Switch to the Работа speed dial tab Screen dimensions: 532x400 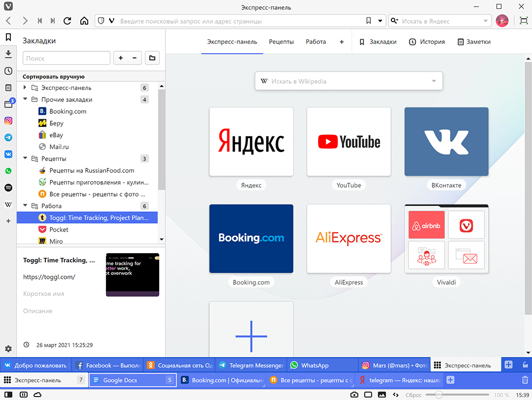[x=316, y=42]
